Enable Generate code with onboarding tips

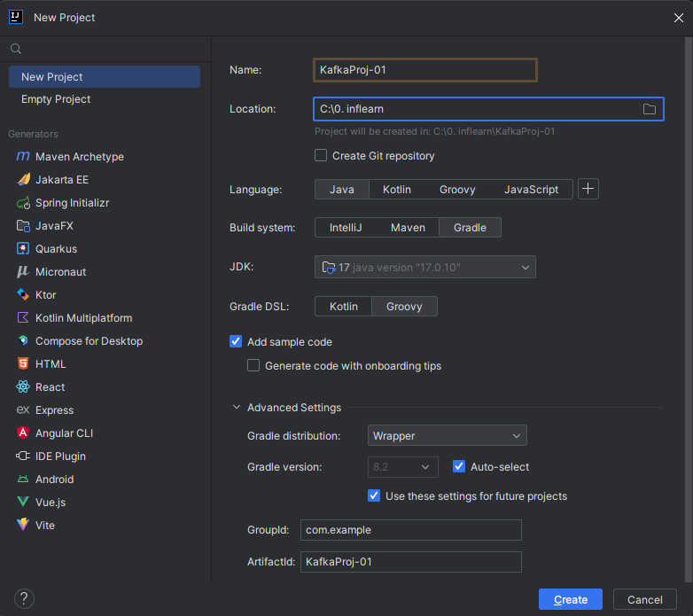click(x=253, y=365)
